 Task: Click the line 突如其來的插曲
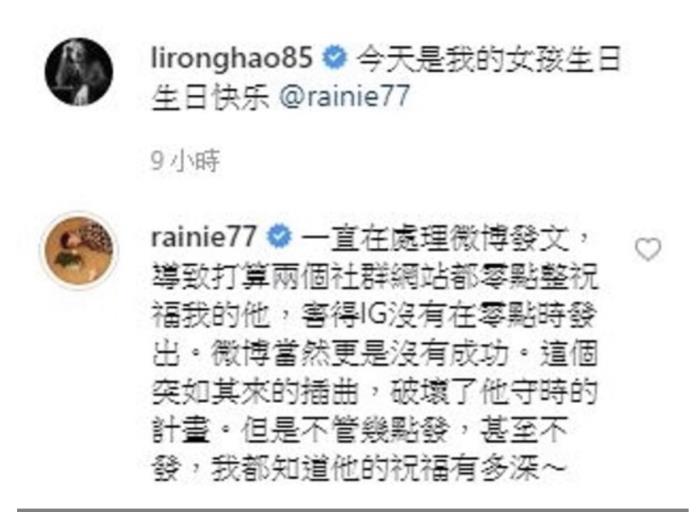(x=255, y=392)
